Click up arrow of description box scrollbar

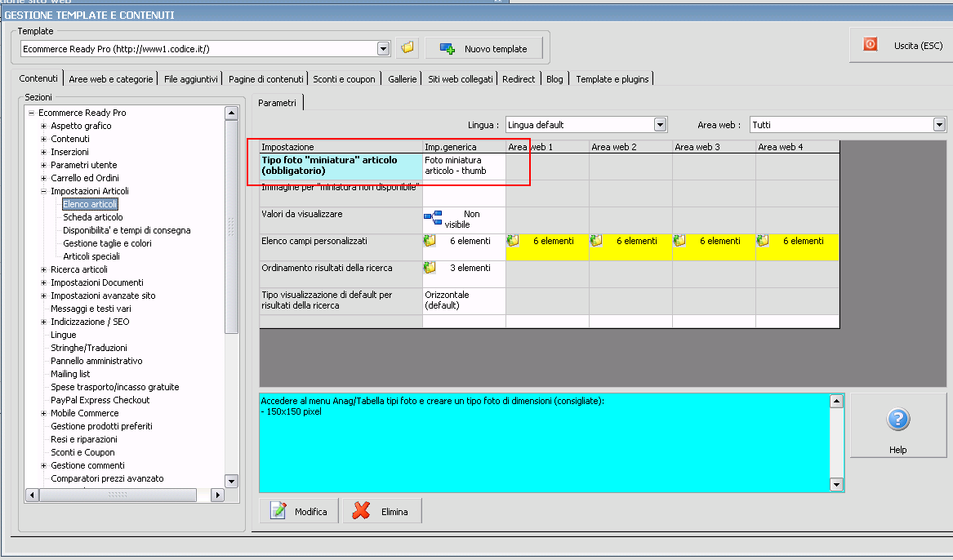836,401
